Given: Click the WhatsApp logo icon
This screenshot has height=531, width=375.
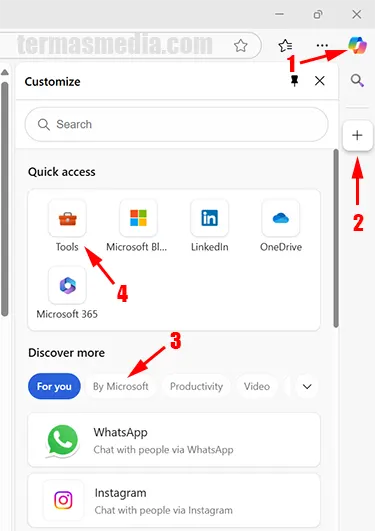Looking at the screenshot, I should tap(63, 440).
